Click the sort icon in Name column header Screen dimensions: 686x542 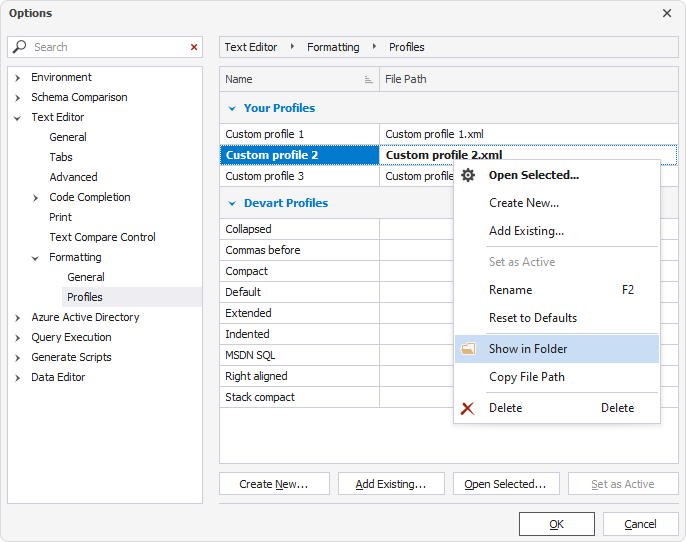tap(368, 80)
